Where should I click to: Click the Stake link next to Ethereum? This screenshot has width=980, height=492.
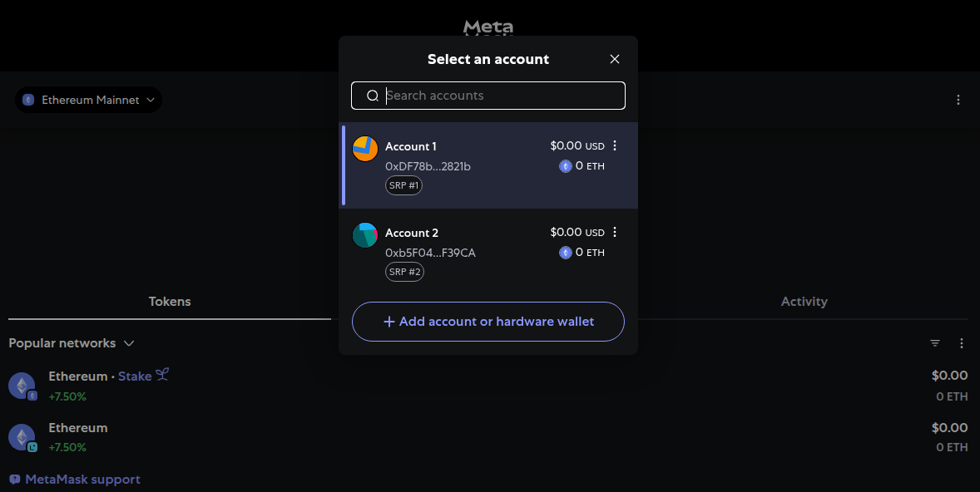pyautogui.click(x=135, y=376)
